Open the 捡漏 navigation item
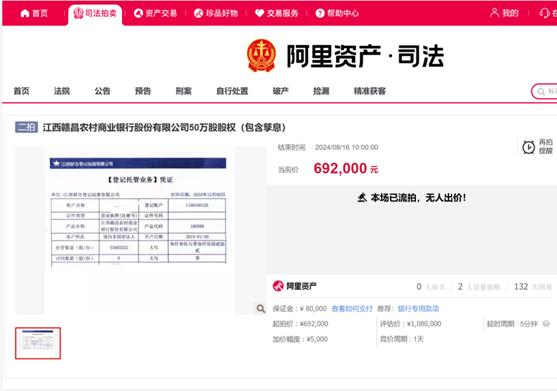557x391 pixels. point(321,91)
